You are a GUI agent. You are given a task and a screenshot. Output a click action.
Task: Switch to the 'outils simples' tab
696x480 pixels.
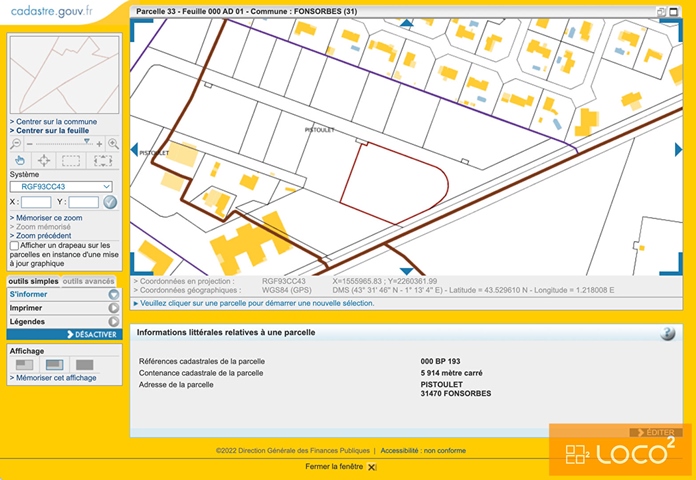(x=33, y=281)
